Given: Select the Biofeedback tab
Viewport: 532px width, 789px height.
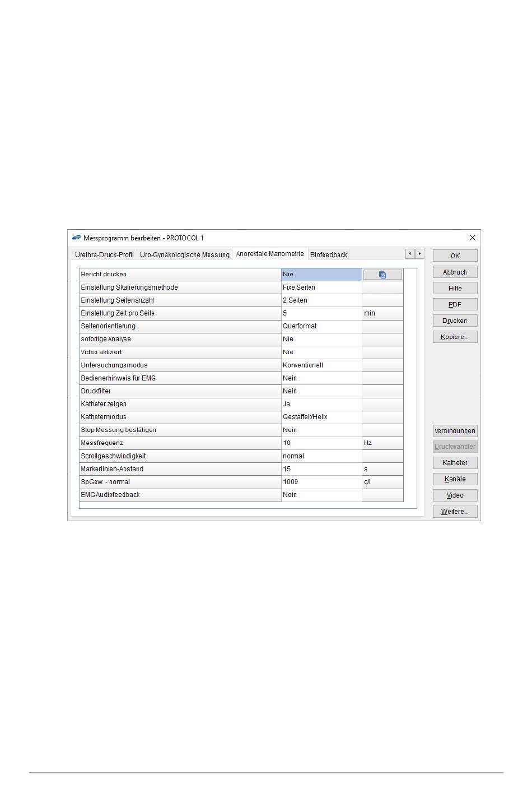Looking at the screenshot, I should 329,254.
